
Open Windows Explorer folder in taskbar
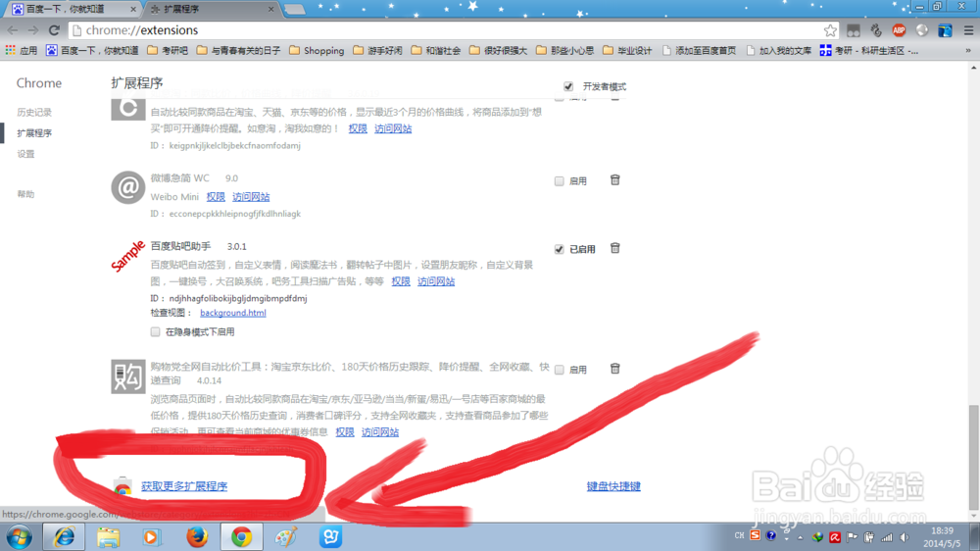[108, 537]
